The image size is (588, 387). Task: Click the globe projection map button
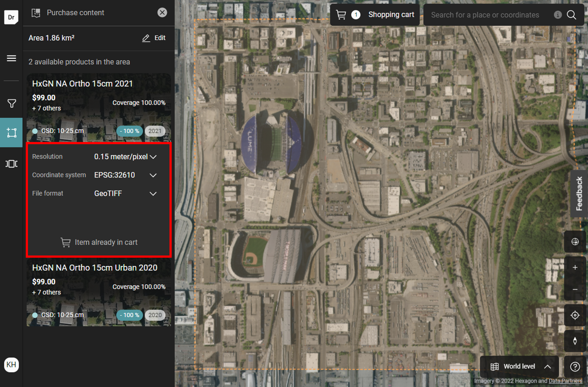pos(575,242)
